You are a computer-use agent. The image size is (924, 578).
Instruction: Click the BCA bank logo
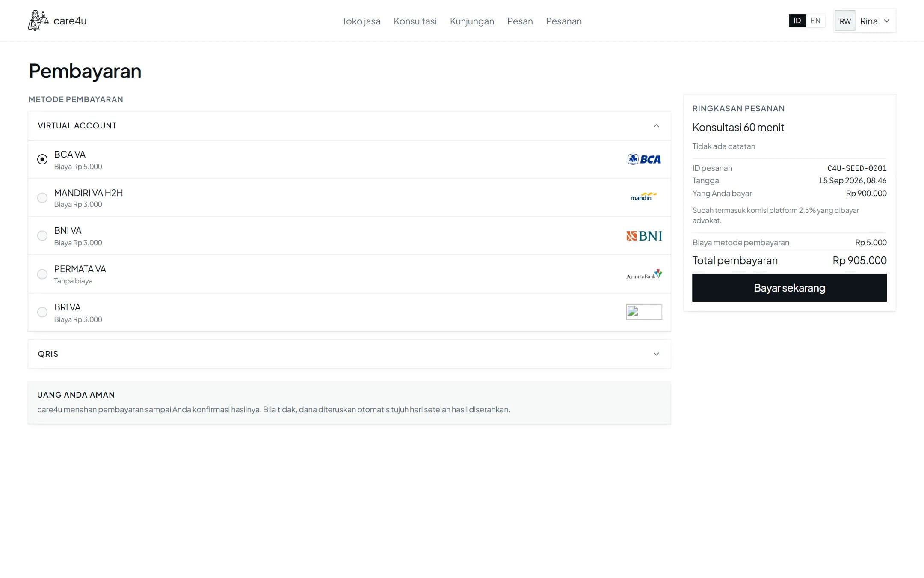644,159
